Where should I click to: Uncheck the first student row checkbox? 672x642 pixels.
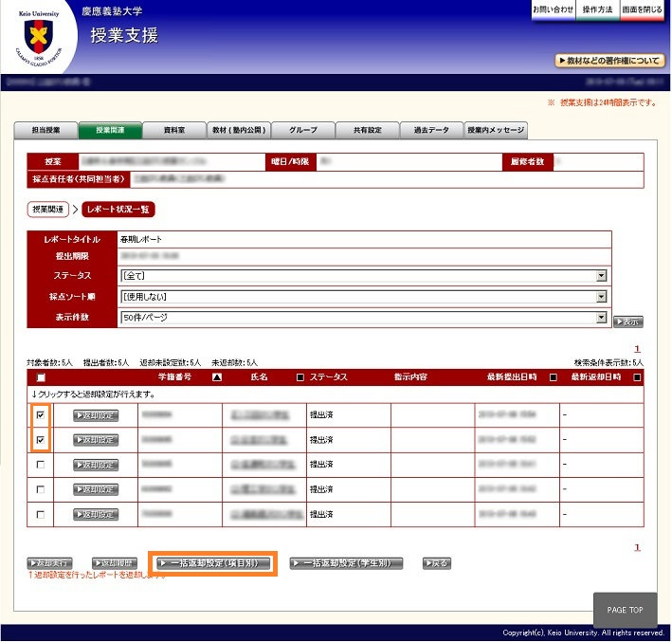[x=40, y=414]
